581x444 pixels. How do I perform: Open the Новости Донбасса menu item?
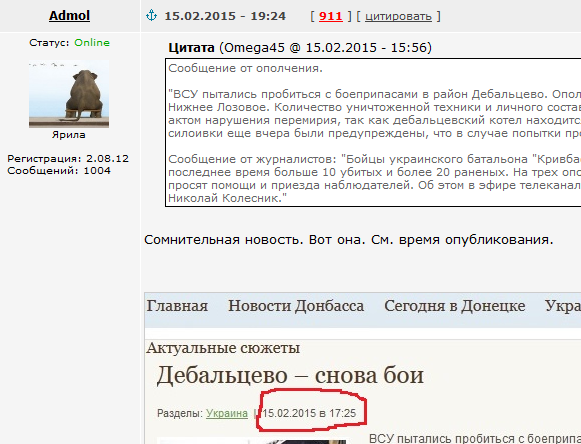click(296, 306)
